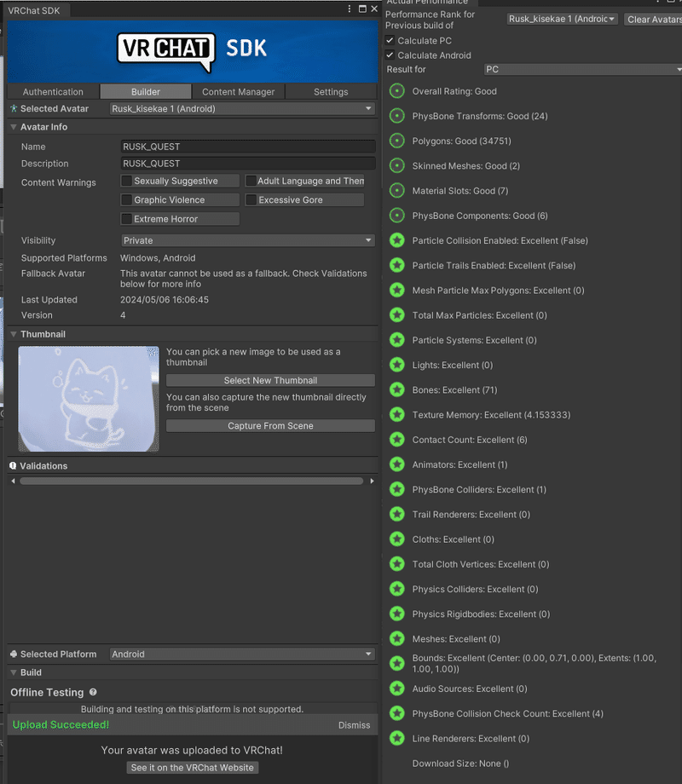Click the Trail Renderers star icon

[x=396, y=515]
